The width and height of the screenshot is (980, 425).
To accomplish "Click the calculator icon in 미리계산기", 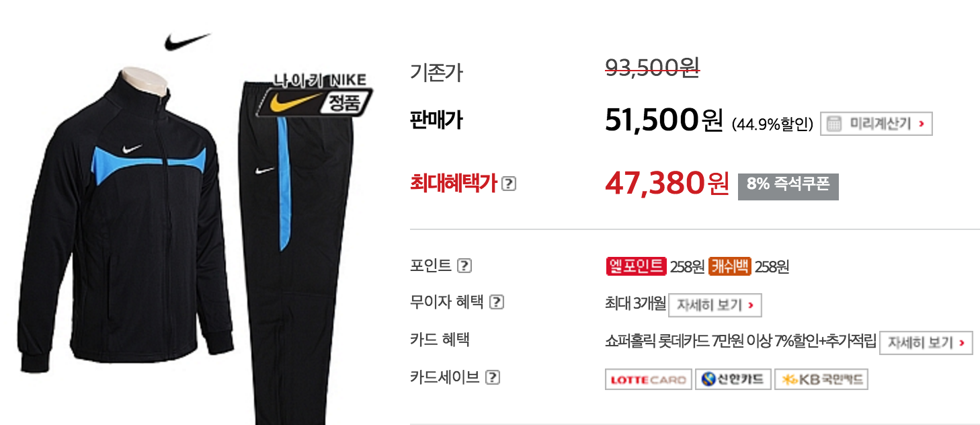I will click(834, 124).
